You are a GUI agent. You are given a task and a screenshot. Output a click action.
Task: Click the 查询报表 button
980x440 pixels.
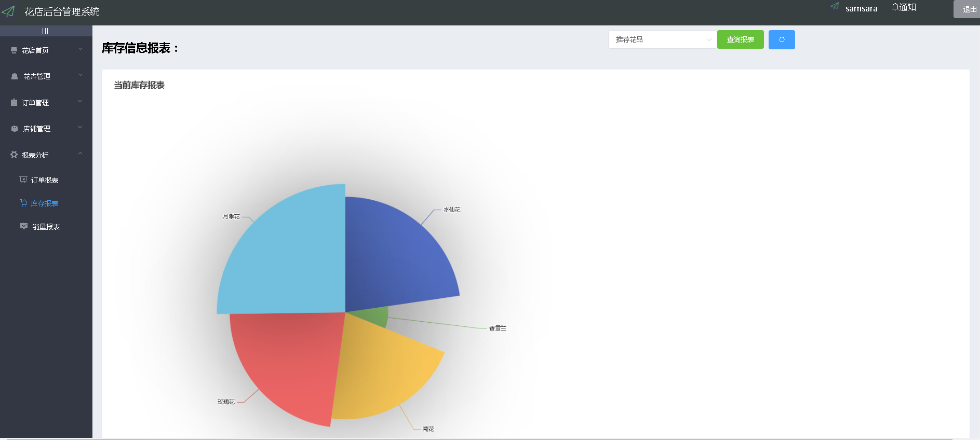(x=741, y=39)
